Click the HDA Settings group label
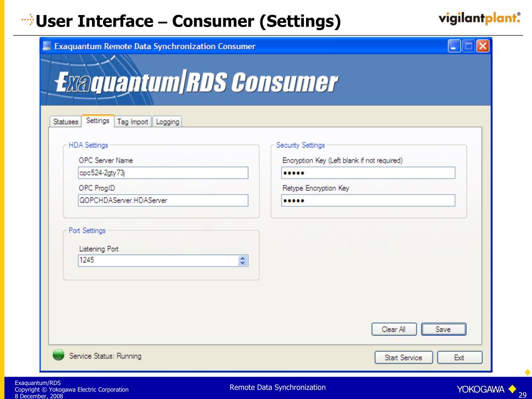 point(88,145)
